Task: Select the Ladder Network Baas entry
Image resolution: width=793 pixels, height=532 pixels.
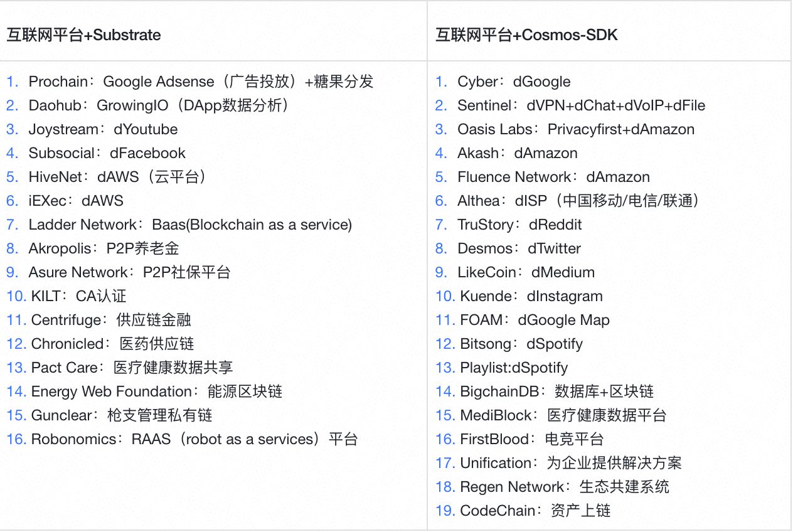Action: (x=191, y=225)
